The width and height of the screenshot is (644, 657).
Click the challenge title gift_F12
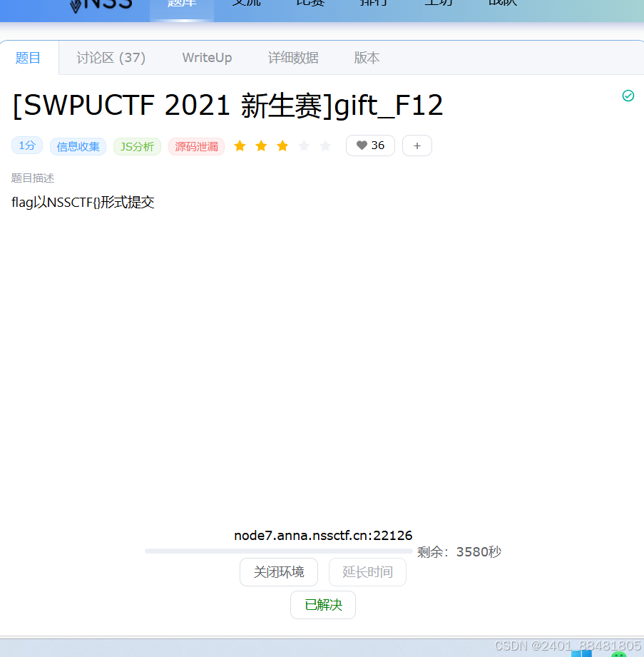(x=228, y=105)
